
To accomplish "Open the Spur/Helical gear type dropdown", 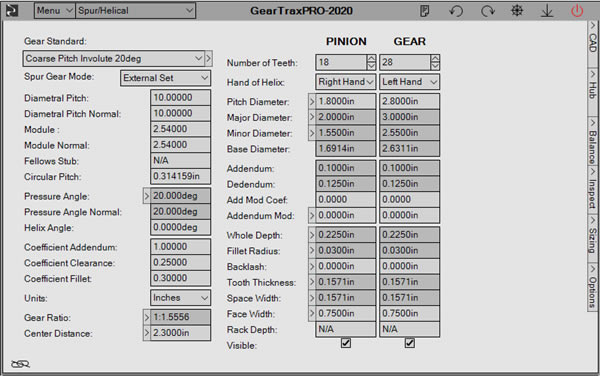I will [135, 11].
